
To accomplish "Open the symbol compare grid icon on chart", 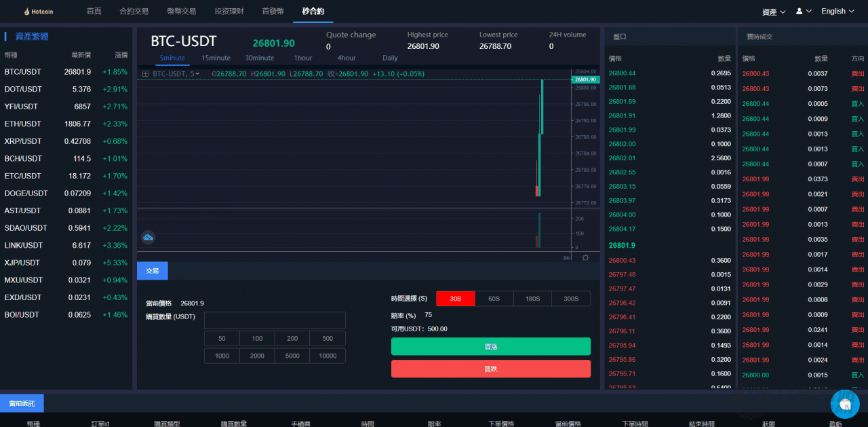I will click(145, 73).
